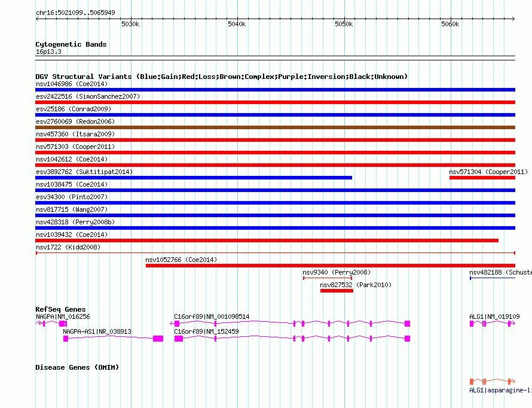Click the 5050k ruler tick label
Screen dimensions: 532x408
[x=344, y=24]
